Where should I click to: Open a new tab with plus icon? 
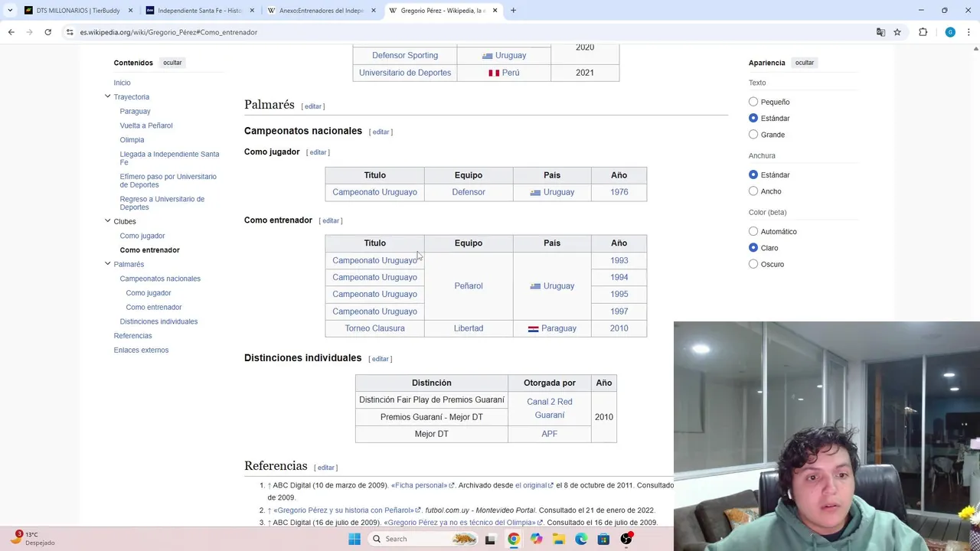513,11
